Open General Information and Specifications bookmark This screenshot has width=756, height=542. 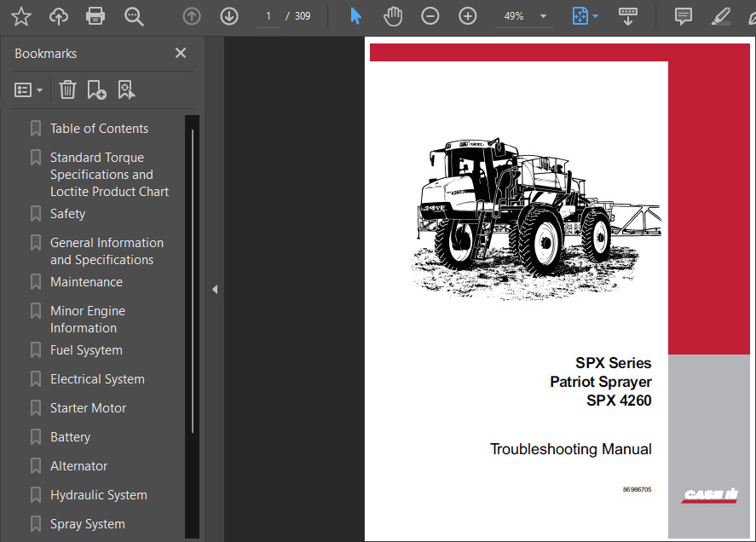coord(107,251)
